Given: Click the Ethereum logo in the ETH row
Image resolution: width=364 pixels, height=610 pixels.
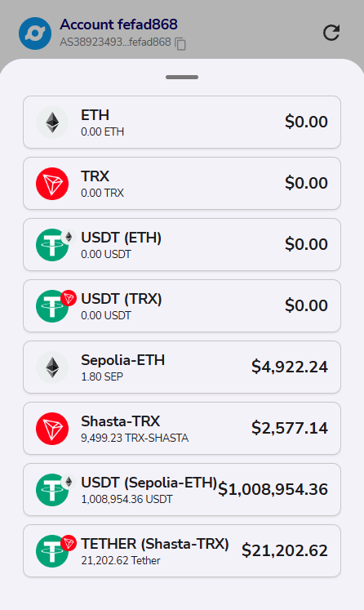Looking at the screenshot, I should [x=52, y=122].
